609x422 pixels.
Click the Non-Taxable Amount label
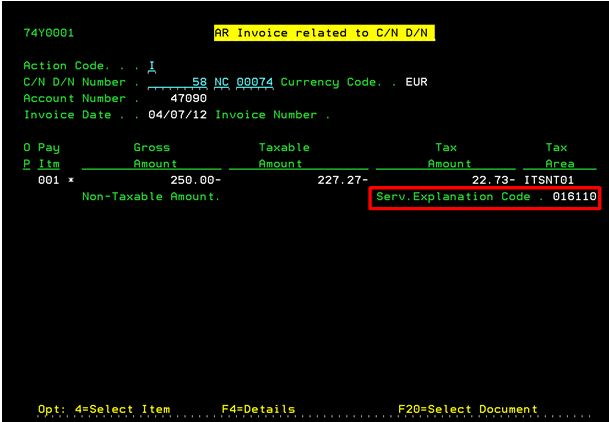(x=151, y=196)
